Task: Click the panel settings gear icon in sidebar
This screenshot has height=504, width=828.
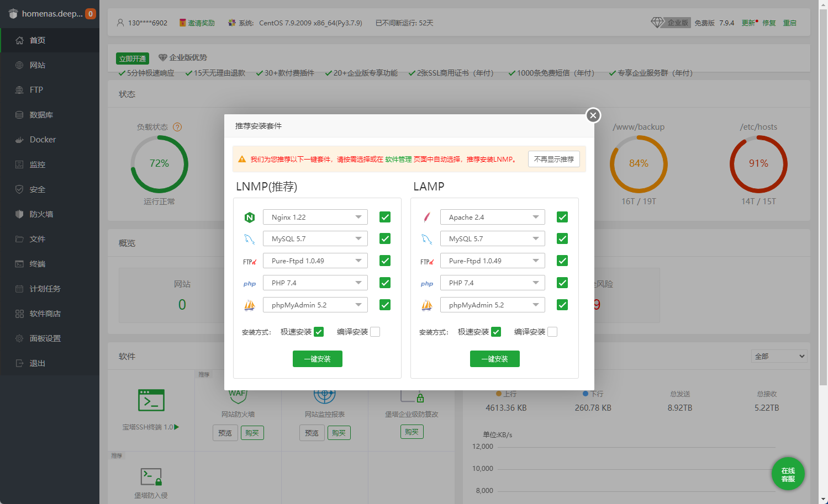Action: (x=19, y=338)
